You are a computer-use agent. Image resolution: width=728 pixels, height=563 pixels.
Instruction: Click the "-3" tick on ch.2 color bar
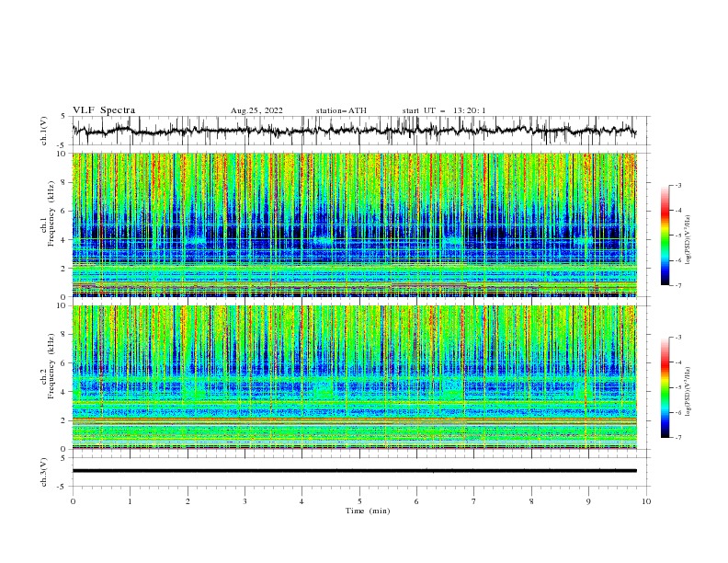point(677,338)
